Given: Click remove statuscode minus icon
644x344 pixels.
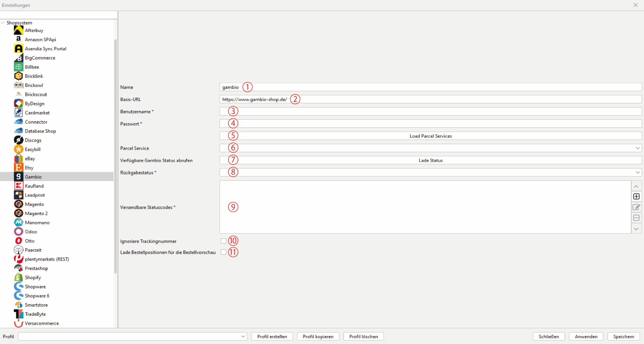Looking at the screenshot, I should tap(636, 218).
